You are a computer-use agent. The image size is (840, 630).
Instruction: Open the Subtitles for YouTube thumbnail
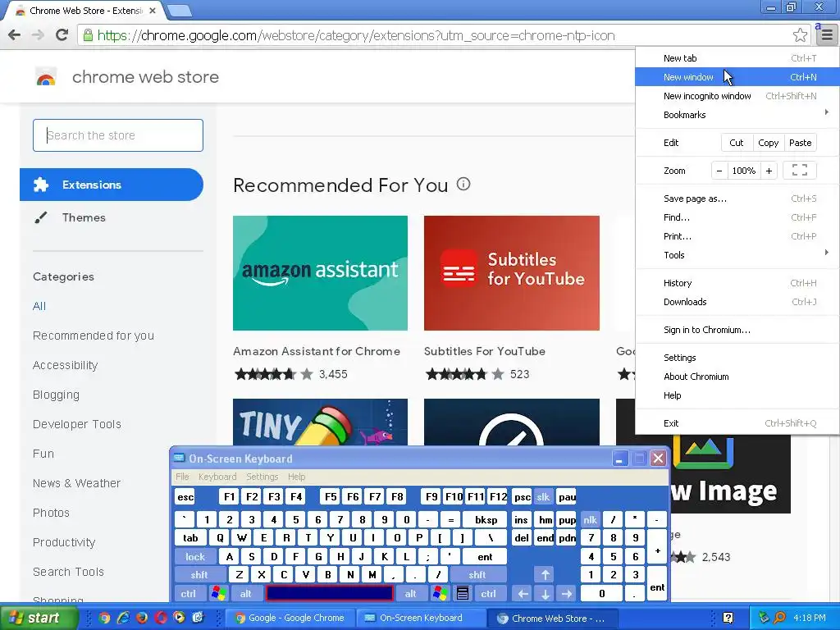tap(512, 273)
